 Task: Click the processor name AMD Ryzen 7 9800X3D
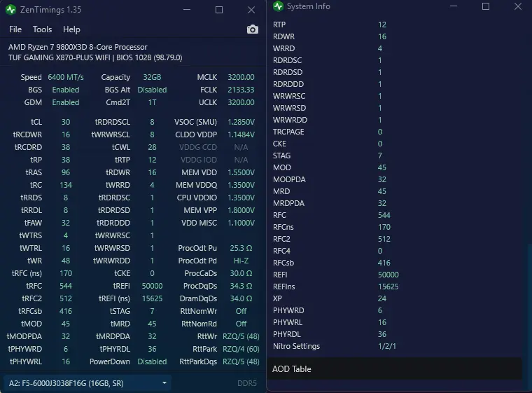point(78,47)
